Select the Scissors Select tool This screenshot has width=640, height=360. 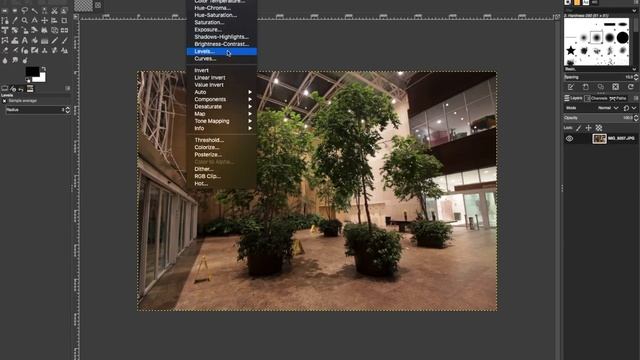point(54,11)
